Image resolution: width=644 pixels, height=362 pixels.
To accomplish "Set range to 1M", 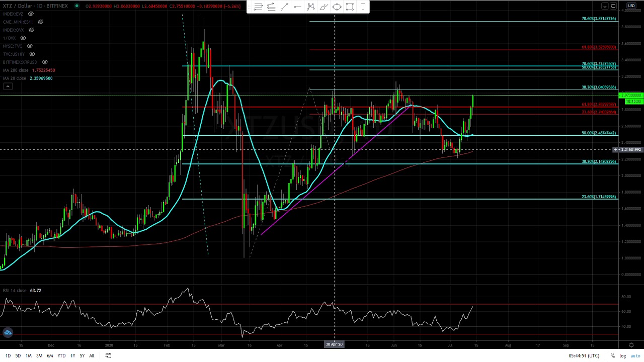I will 28,355.
